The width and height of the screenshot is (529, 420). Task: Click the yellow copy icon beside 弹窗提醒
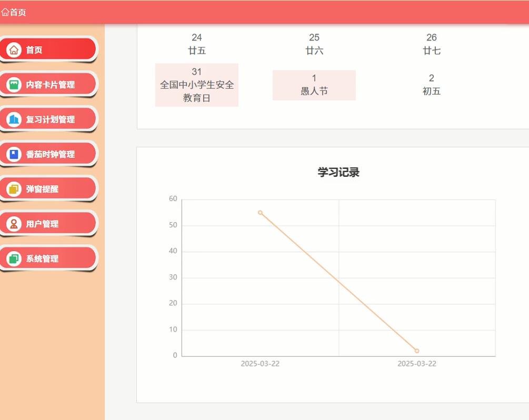[x=14, y=189]
